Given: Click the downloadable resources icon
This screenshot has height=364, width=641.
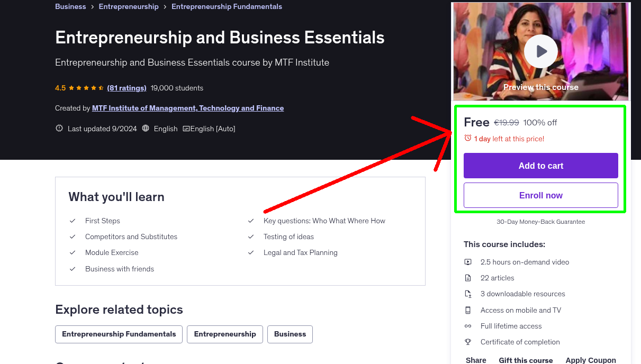Looking at the screenshot, I should [468, 294].
